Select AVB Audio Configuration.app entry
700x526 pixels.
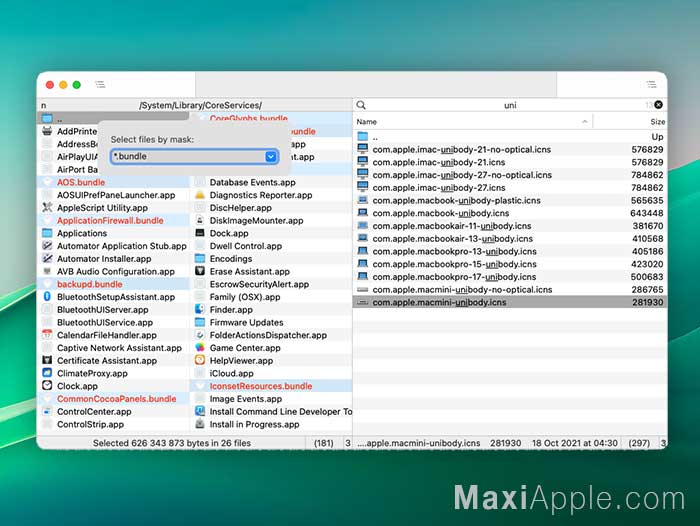(x=116, y=271)
